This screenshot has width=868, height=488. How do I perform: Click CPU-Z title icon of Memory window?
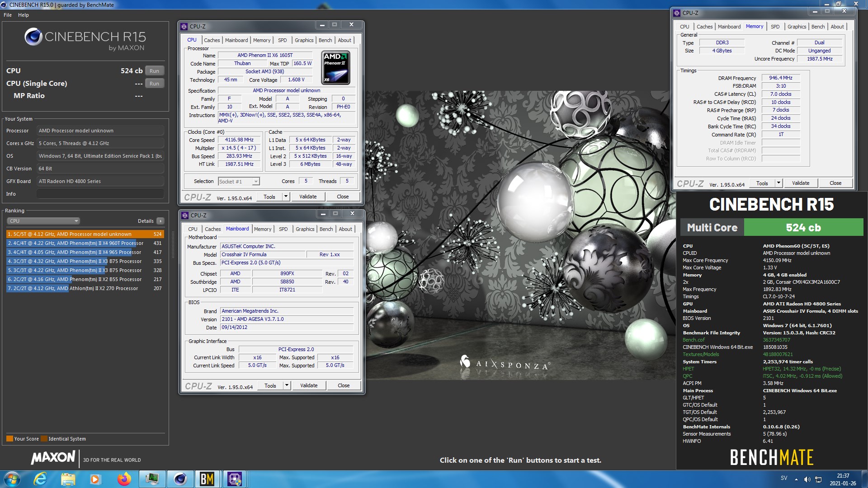tap(677, 13)
